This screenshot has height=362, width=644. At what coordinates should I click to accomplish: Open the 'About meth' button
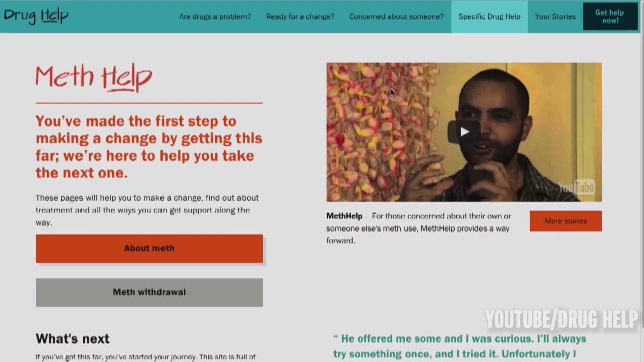(149, 248)
